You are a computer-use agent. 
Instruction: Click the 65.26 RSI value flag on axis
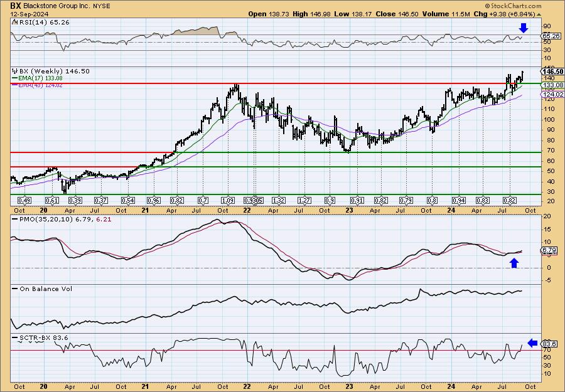(x=551, y=36)
